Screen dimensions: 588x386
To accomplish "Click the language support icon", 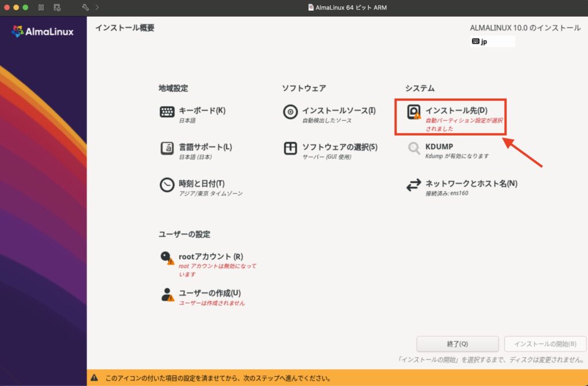I will (167, 148).
